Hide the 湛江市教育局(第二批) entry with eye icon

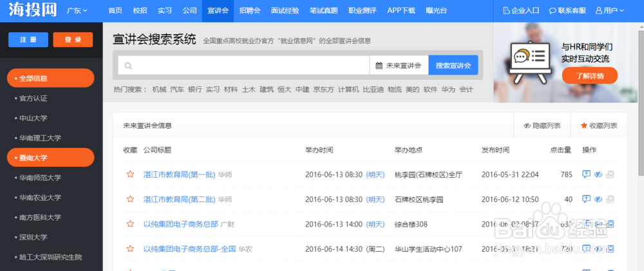[598, 199]
